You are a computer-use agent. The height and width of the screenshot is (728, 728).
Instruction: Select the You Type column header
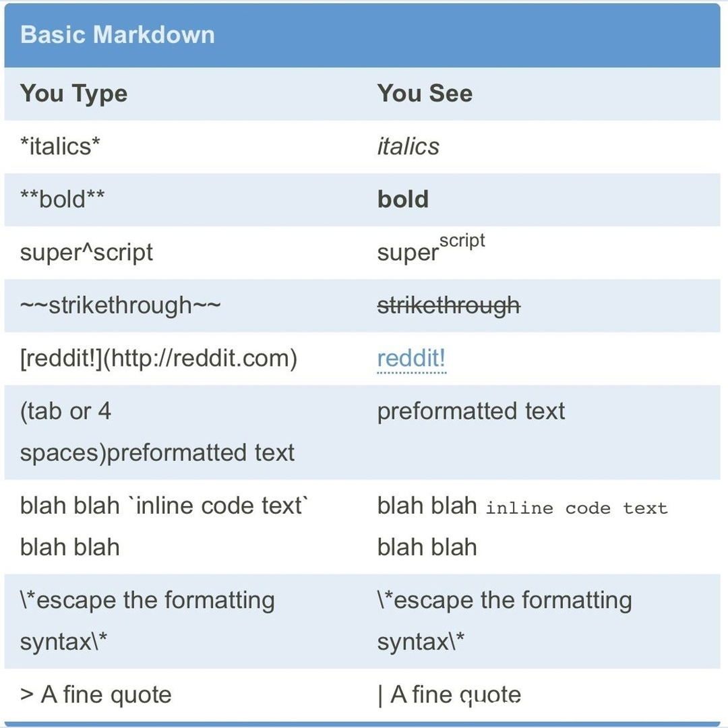tap(73, 93)
